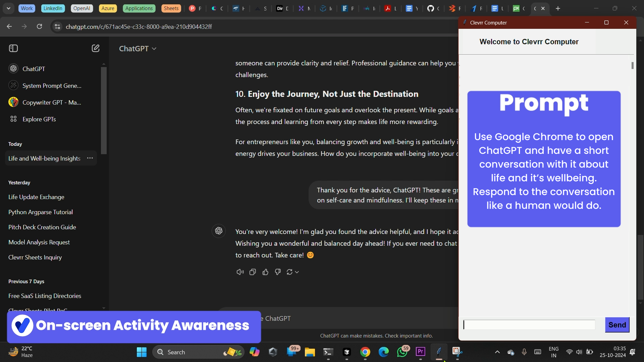Open Google Chrome from the taskbar
The width and height of the screenshot is (644, 362).
click(x=365, y=352)
